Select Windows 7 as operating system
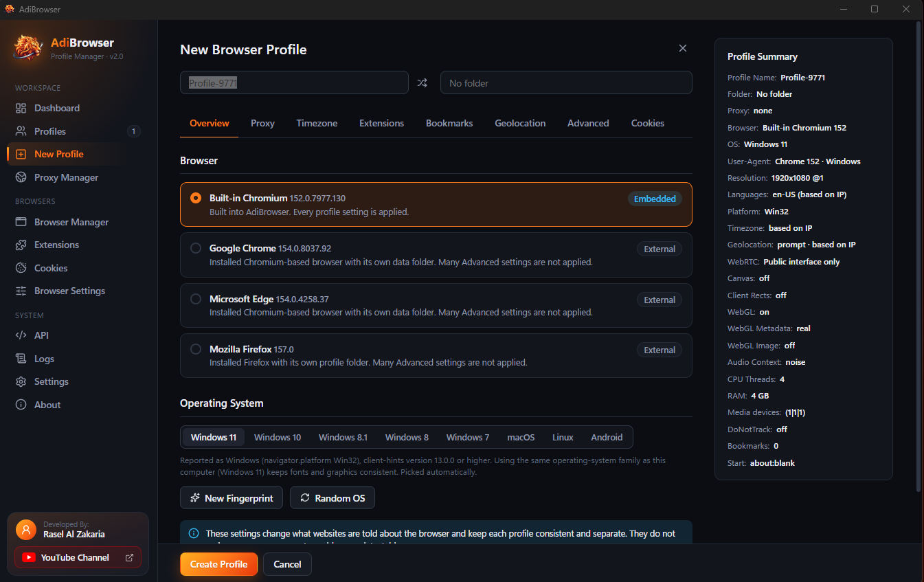The height and width of the screenshot is (582, 924). [468, 437]
